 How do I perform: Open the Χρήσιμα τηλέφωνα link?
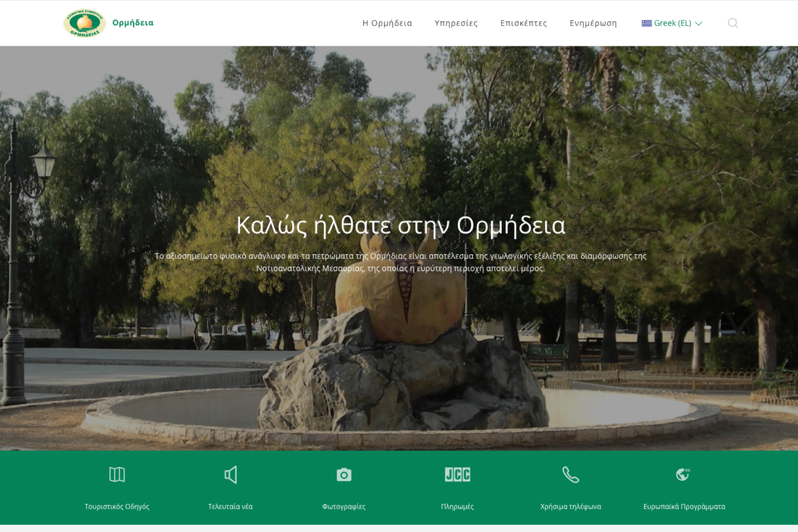click(x=571, y=506)
